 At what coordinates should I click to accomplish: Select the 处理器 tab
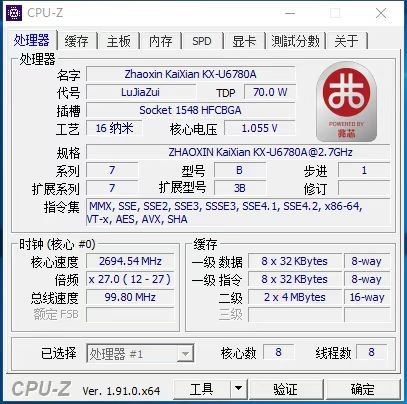(x=32, y=40)
